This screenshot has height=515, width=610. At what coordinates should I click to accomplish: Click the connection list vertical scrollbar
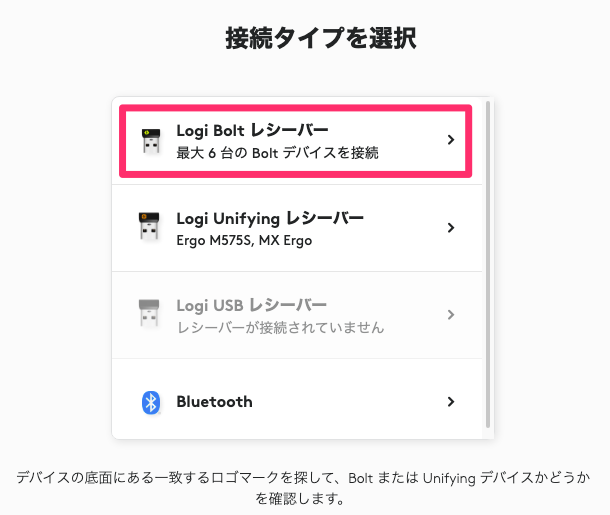488,265
